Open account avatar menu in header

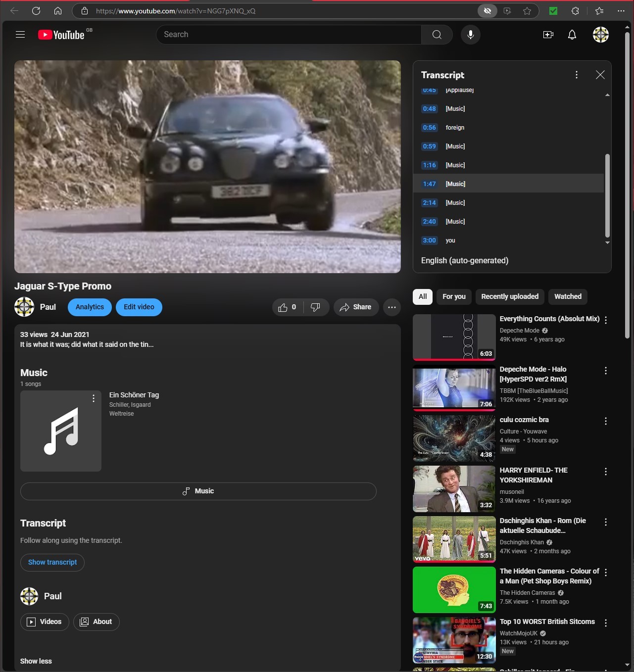click(x=601, y=35)
